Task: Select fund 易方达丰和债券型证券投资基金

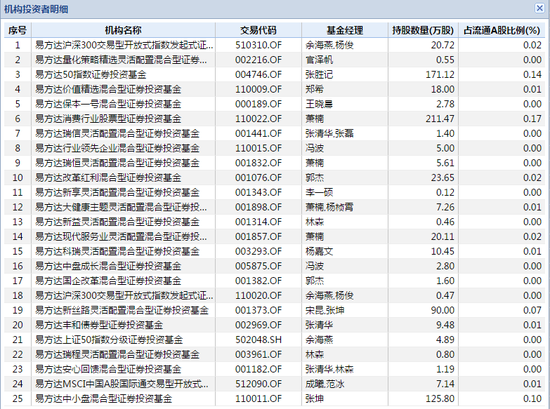Action: tap(99, 325)
